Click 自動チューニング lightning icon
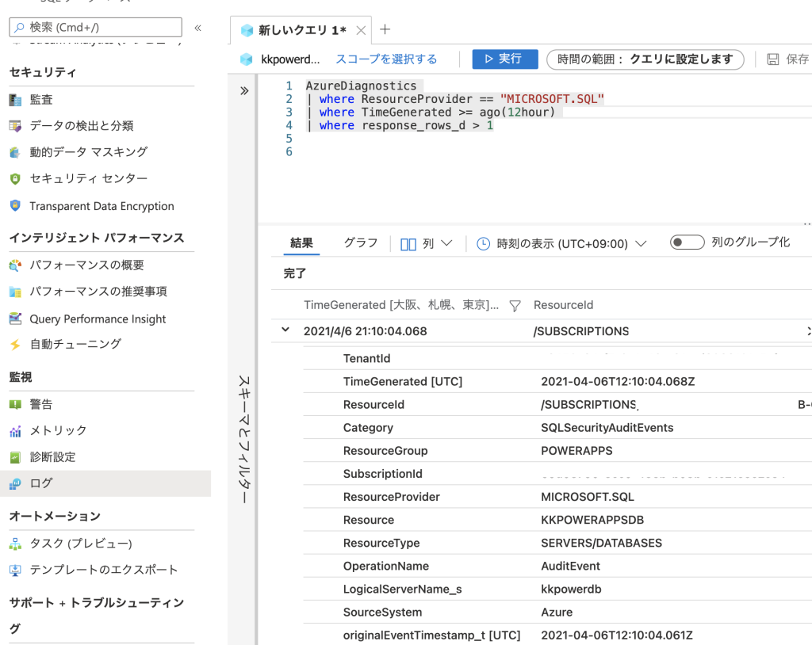Screen dimensions: 812x645 coord(16,344)
